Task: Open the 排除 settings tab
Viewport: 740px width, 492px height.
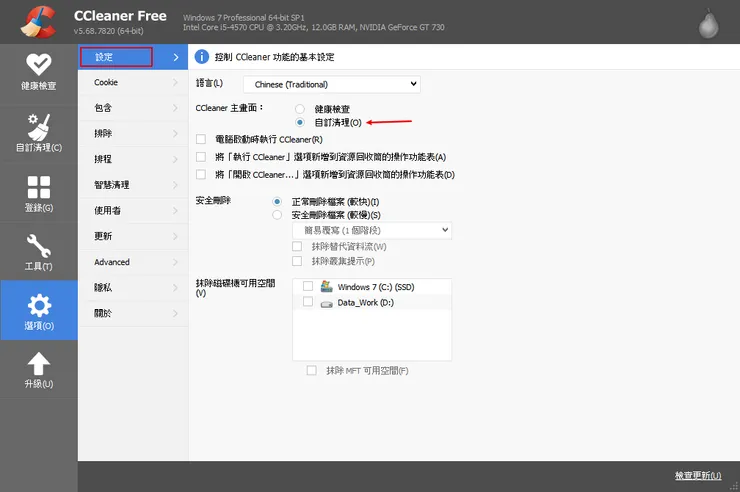Action: pos(133,133)
